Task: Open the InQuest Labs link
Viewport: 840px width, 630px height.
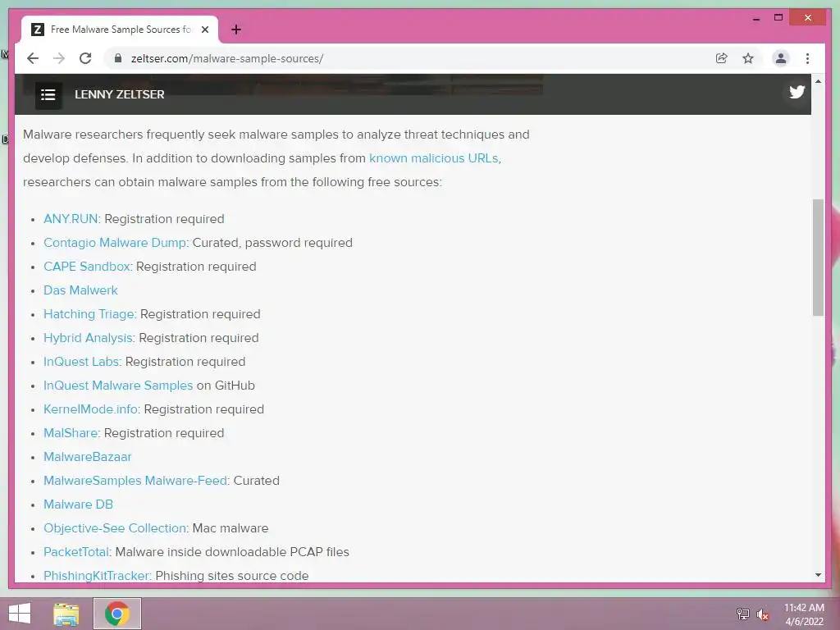Action: tap(81, 362)
